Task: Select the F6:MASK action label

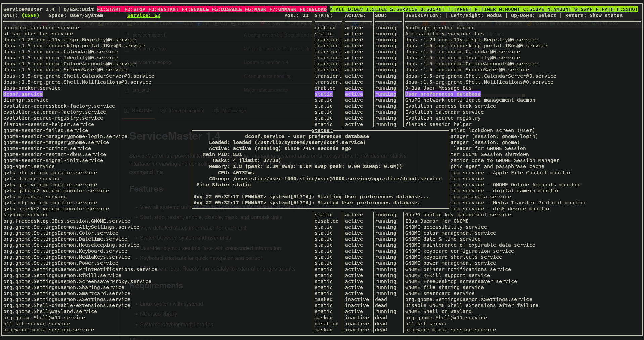Action: [x=256, y=9]
